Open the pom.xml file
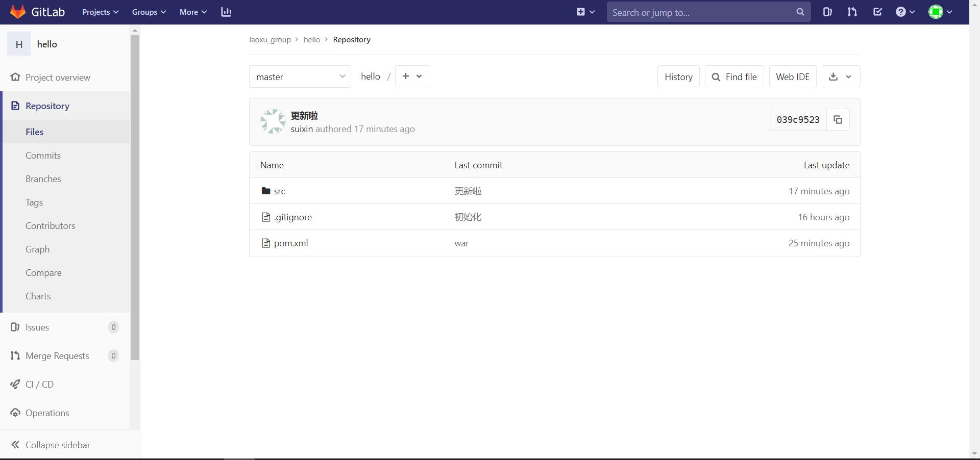 pyautogui.click(x=291, y=243)
